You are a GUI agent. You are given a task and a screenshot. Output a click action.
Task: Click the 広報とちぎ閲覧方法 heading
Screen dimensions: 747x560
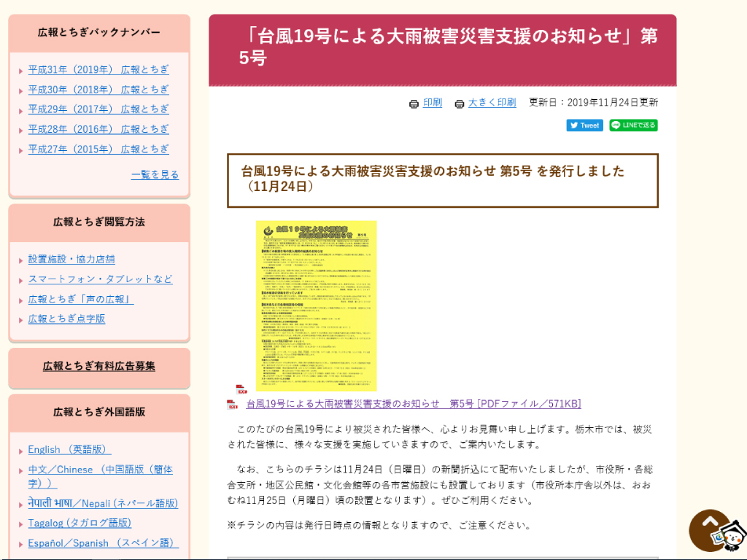pos(99,222)
